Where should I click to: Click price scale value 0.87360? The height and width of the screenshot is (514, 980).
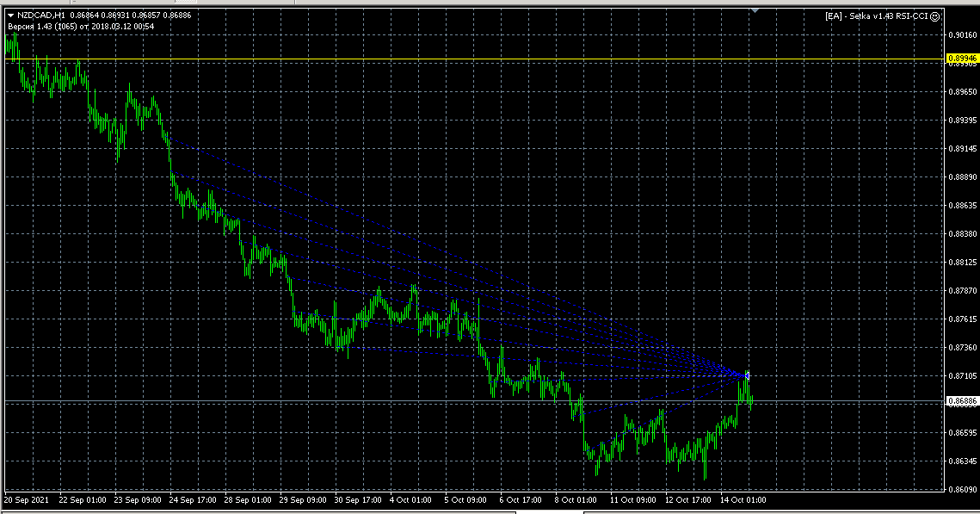point(963,347)
